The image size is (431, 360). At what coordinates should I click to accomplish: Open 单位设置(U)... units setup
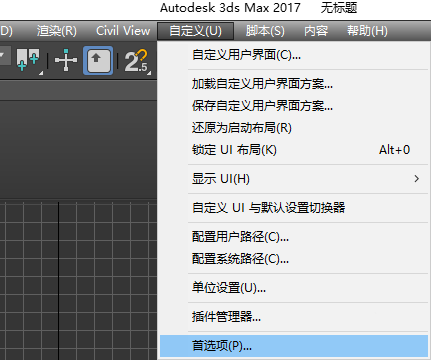(x=293, y=288)
